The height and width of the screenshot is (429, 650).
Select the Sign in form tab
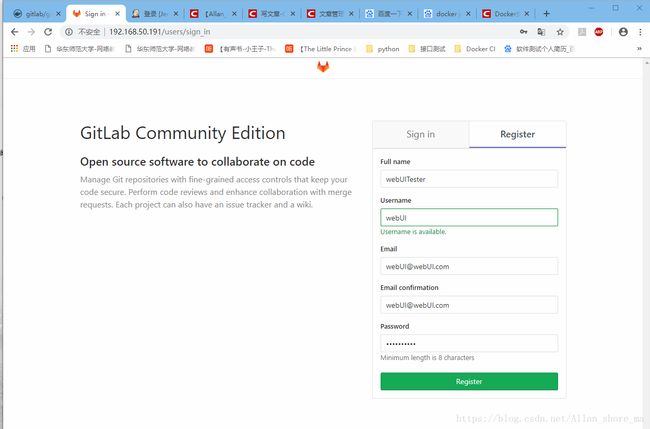click(421, 134)
